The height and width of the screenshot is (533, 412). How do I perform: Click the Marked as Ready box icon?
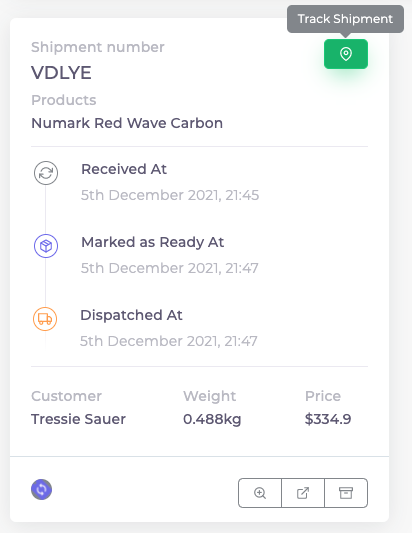pyautogui.click(x=46, y=246)
